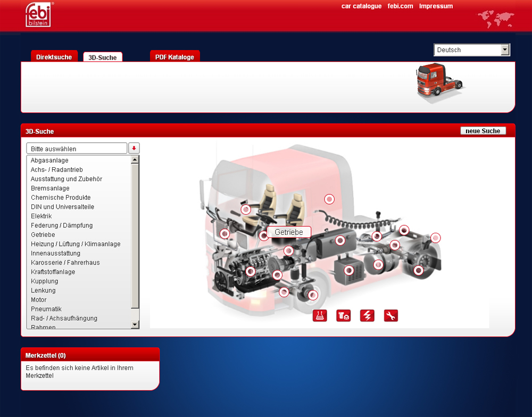Screen dimensions: 532x417
Task: Switch to the Direktsuche tab
Action: 54,57
